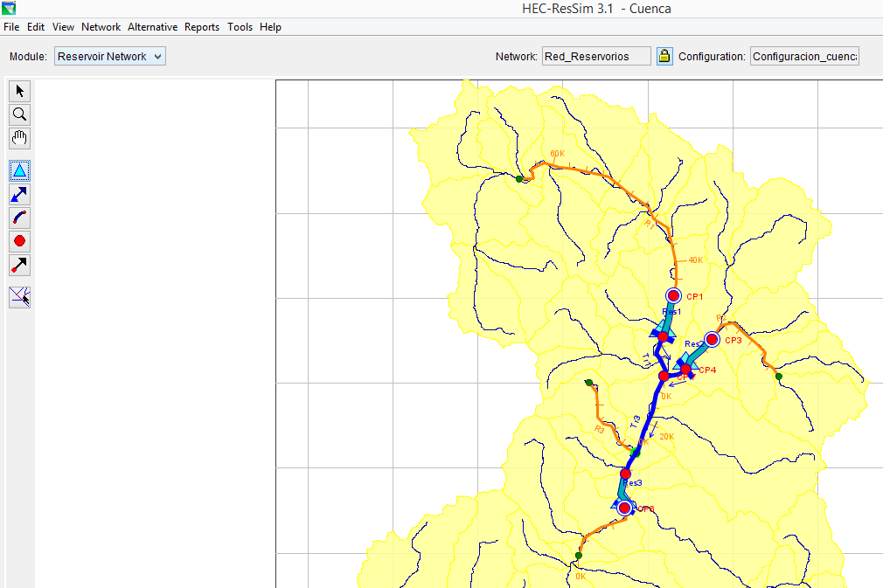Click the 40K stream station marker

click(x=696, y=260)
